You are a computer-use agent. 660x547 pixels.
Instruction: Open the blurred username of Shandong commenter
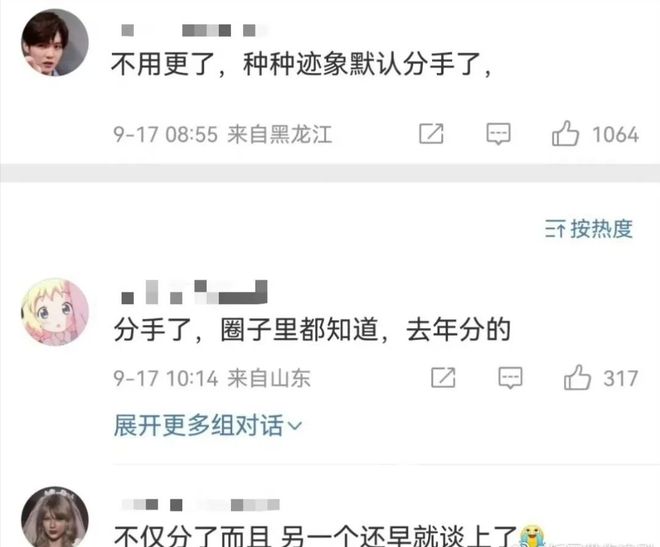tap(194, 292)
